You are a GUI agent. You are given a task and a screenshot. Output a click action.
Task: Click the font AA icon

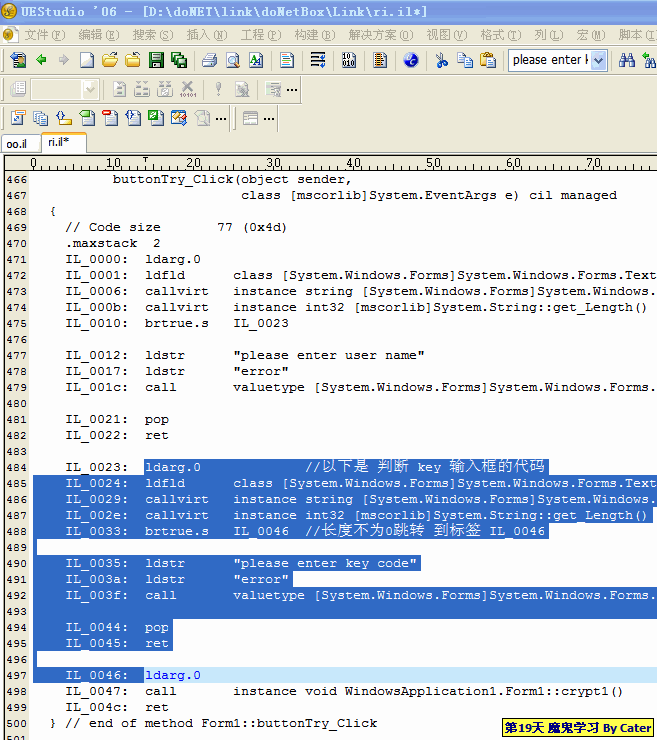point(256,60)
